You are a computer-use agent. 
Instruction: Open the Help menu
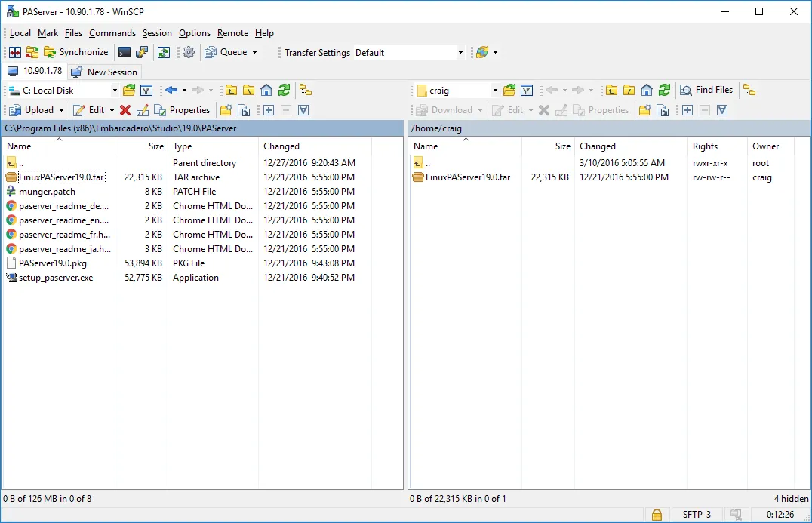[x=264, y=33]
